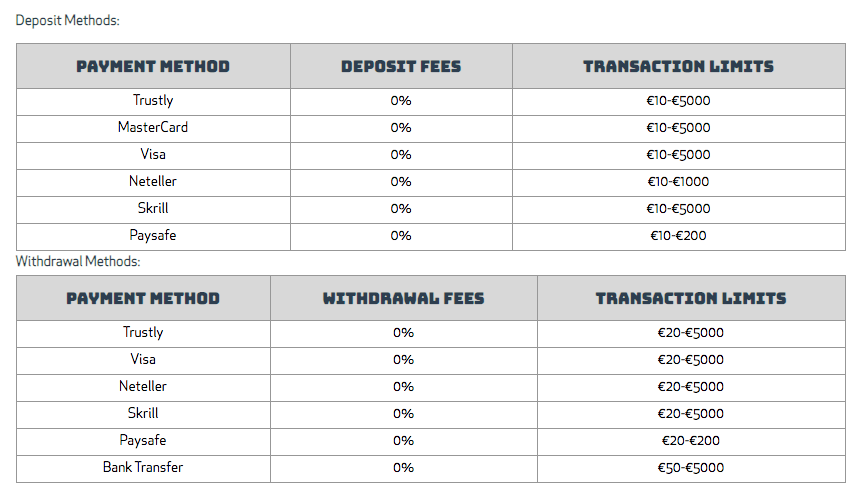Click the Paysafe withdrawal limit €20-€200

click(691, 441)
